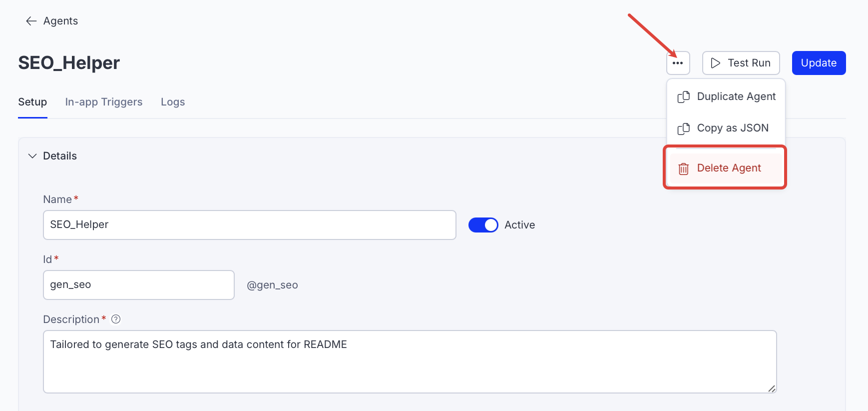The width and height of the screenshot is (868, 411).
Task: Go to the Logs tab
Action: coord(173,102)
